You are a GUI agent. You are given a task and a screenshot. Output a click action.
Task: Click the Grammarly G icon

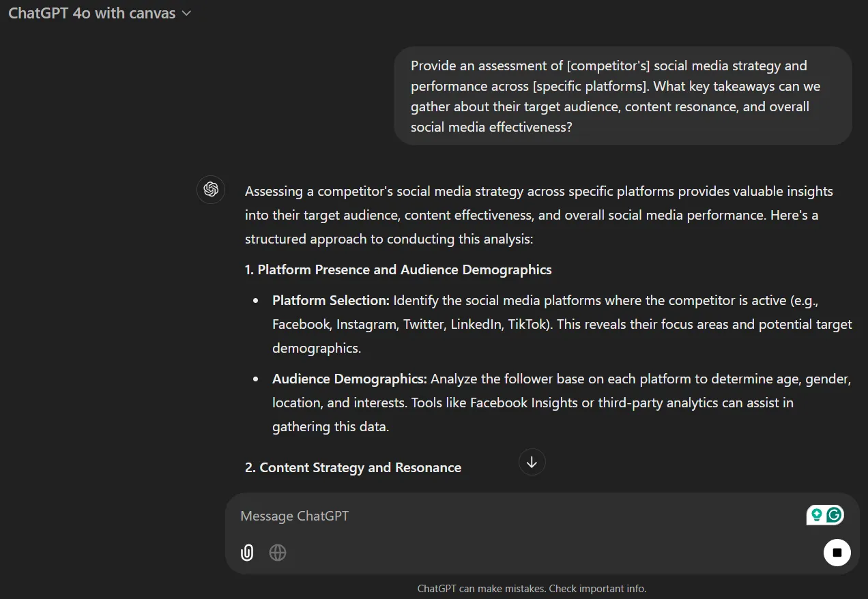point(834,515)
